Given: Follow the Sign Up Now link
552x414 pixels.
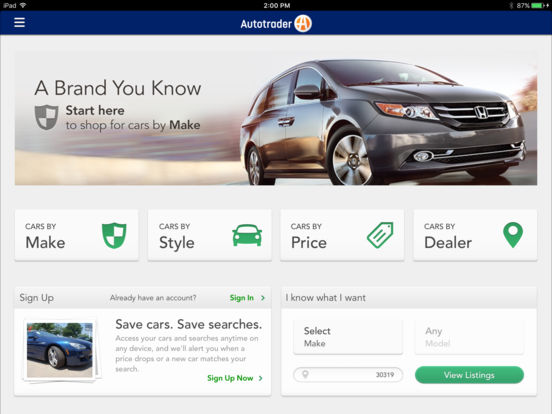Looking at the screenshot, I should point(230,378).
